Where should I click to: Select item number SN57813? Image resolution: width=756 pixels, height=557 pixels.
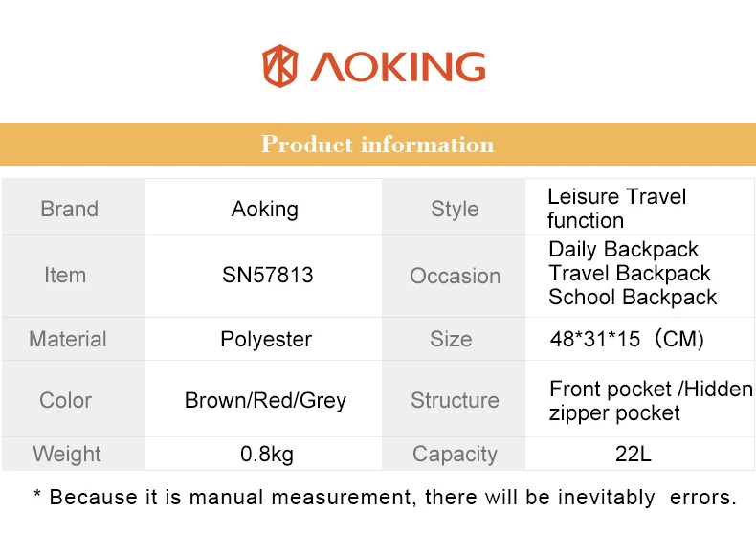point(268,275)
